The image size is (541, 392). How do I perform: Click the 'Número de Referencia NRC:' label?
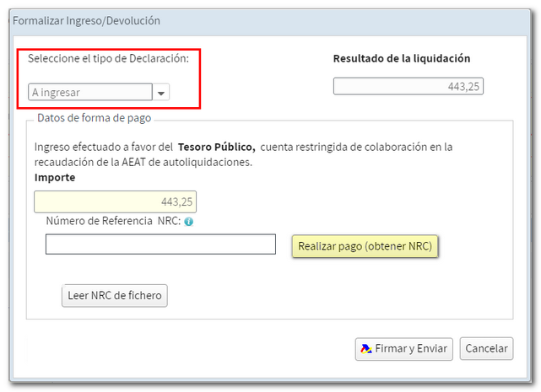(x=113, y=223)
